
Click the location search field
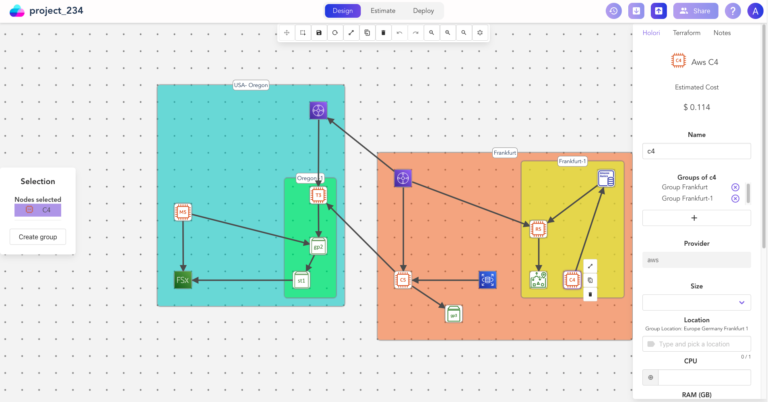[696, 344]
